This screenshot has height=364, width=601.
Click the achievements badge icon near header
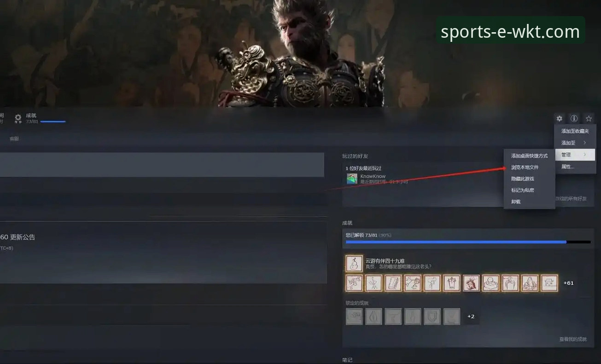18,119
